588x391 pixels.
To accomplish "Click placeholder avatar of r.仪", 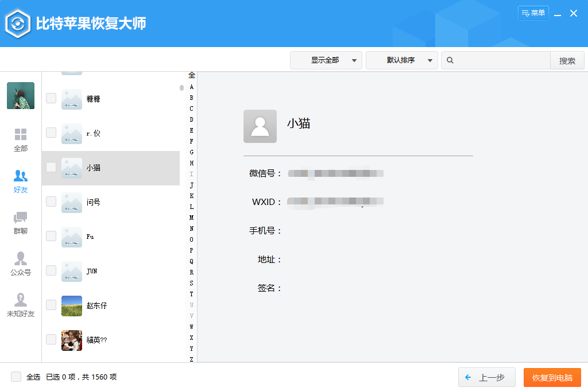I will [x=72, y=133].
